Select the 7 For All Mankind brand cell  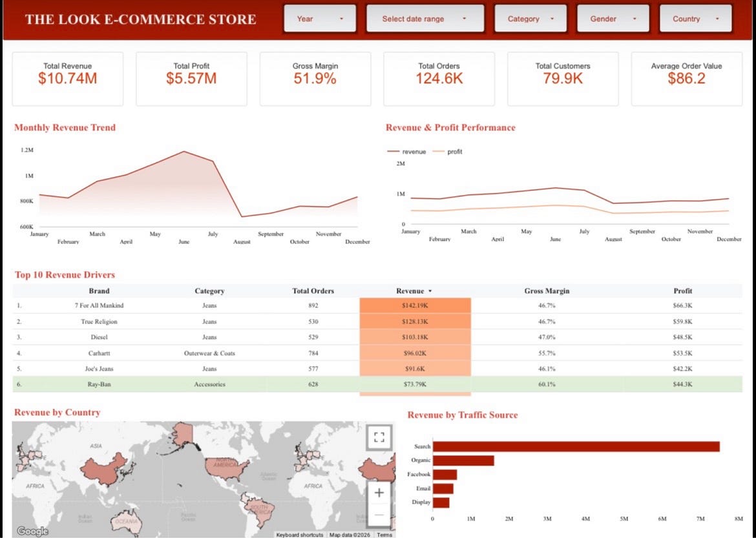99,305
